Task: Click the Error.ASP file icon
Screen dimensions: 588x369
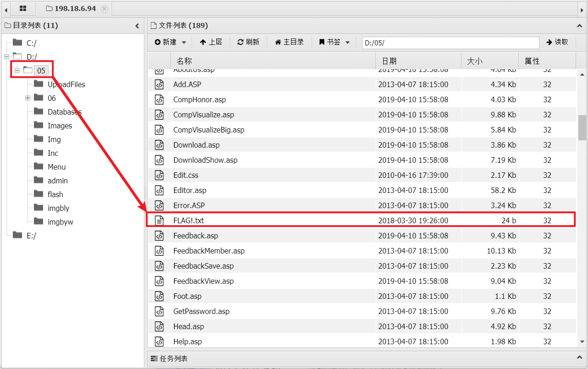Action: tap(159, 205)
